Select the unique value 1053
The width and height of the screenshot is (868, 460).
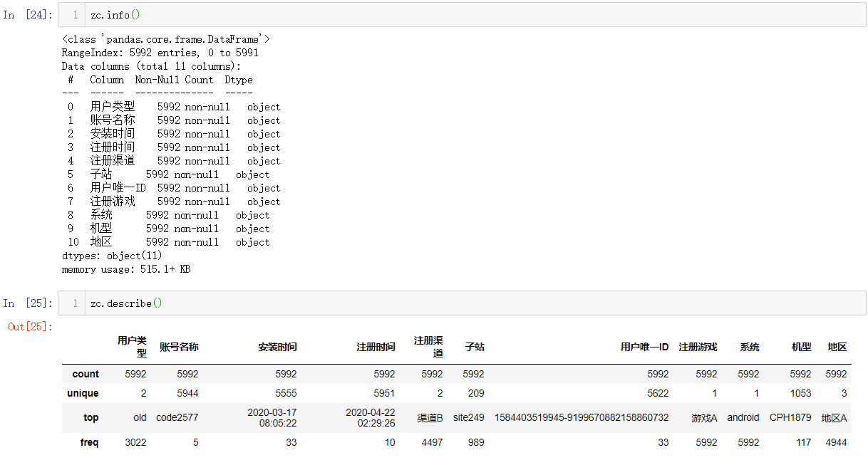point(800,393)
